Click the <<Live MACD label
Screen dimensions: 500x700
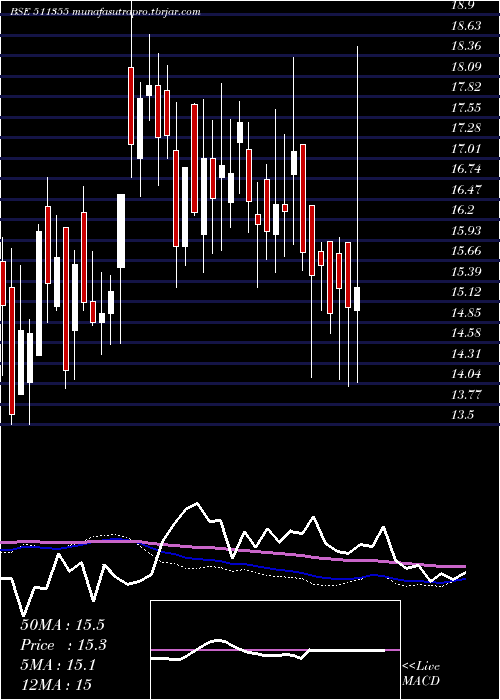pyautogui.click(x=421, y=673)
